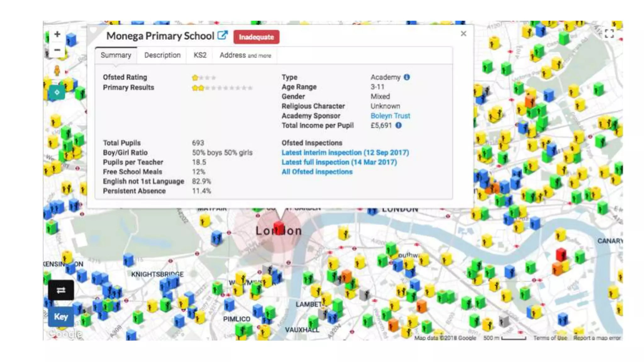
Task: Open external link icon beside school name
Action: pyautogui.click(x=222, y=36)
